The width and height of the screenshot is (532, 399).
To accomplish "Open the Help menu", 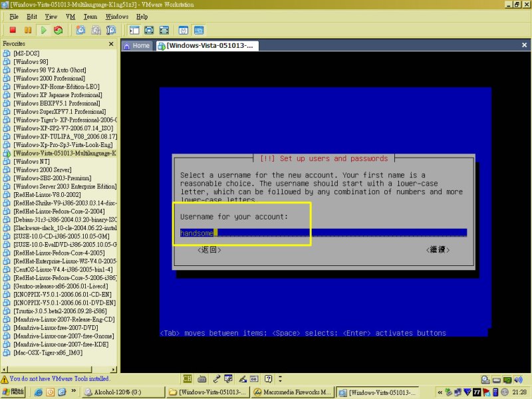I will [142, 17].
